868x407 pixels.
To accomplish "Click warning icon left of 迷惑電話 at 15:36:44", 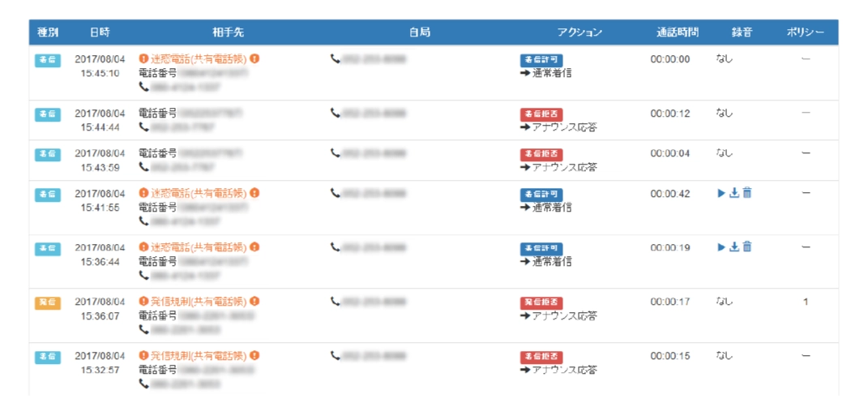I will tap(143, 247).
